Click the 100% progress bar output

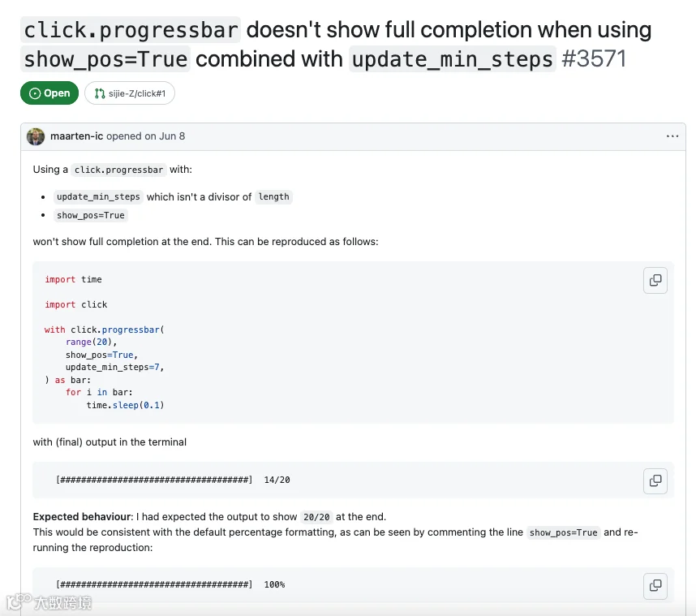pyautogui.click(x=170, y=585)
